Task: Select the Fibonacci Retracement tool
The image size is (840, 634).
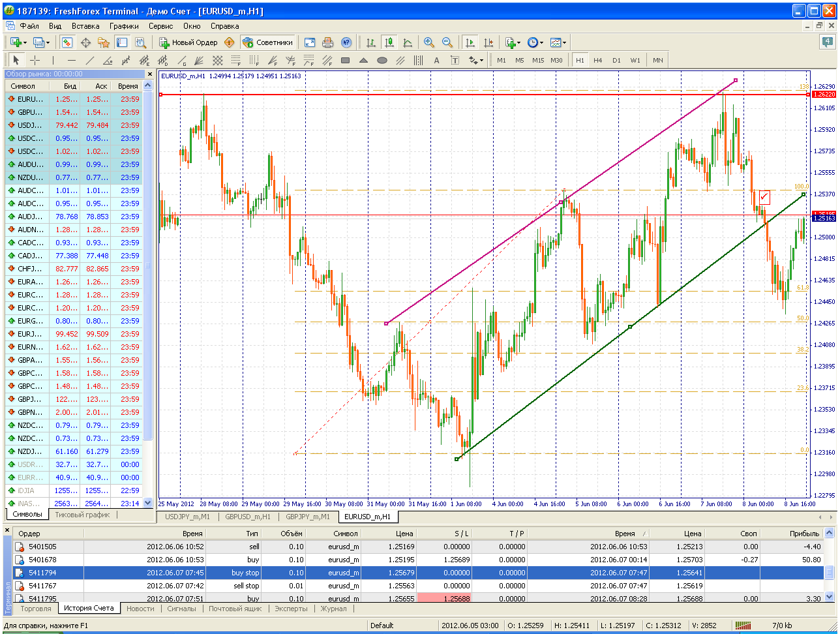Action: (x=236, y=60)
